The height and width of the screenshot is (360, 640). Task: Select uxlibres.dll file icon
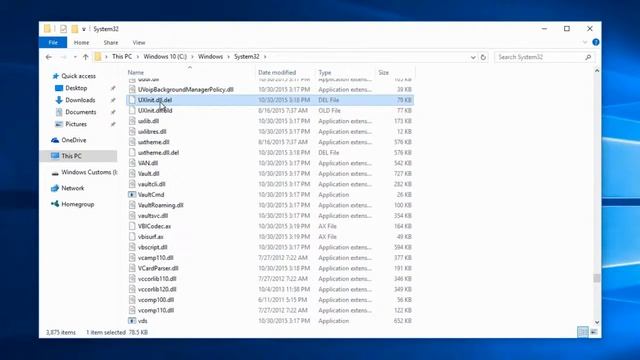click(132, 132)
